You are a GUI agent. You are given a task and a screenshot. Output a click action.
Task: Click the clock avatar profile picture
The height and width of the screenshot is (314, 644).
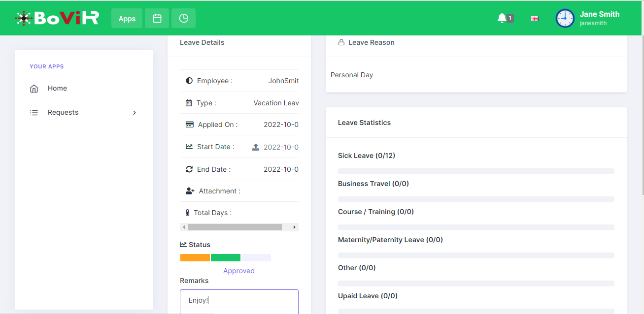[565, 18]
